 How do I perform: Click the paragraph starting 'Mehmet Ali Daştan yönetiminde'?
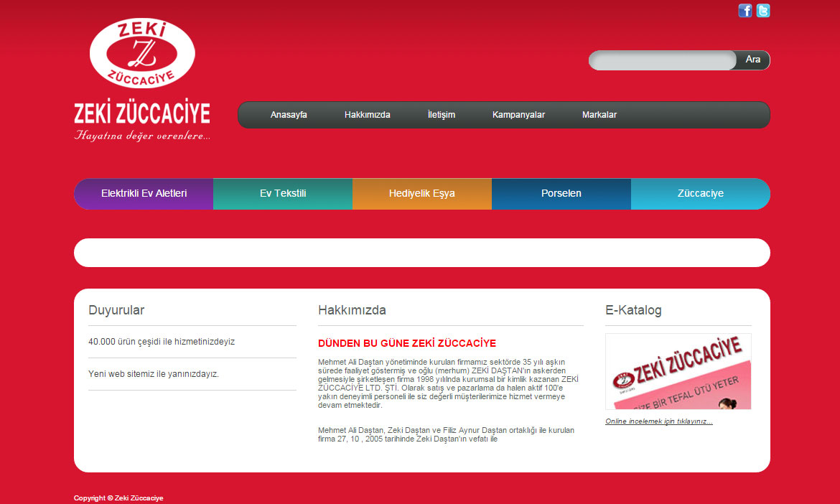pos(449,383)
